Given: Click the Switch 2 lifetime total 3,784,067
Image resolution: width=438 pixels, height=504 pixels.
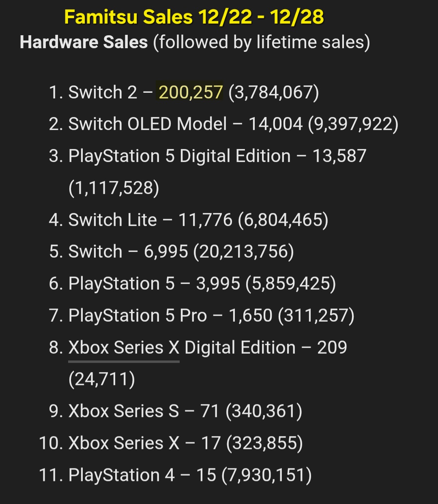Looking at the screenshot, I should point(274,92).
